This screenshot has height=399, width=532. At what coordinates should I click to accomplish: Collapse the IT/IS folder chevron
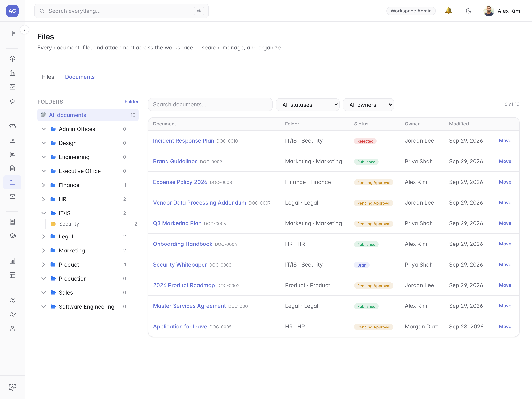pos(44,213)
